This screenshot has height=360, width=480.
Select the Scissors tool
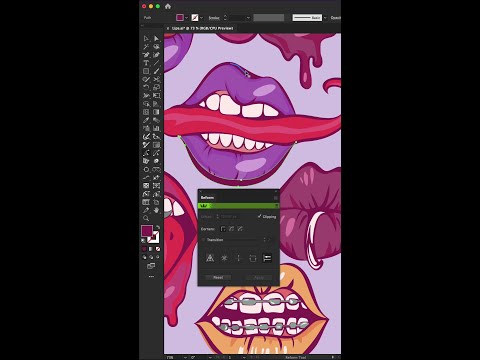point(156,79)
